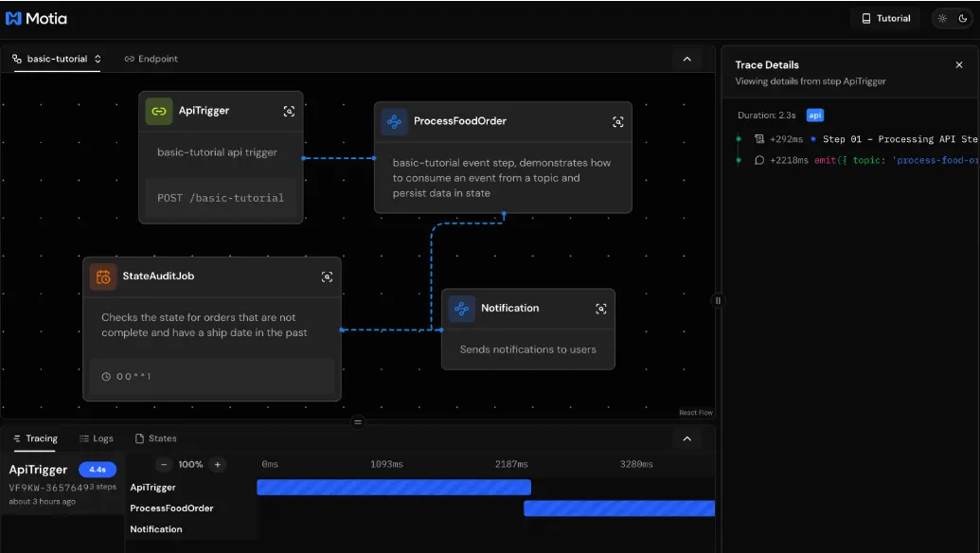Image resolution: width=980 pixels, height=553 pixels.
Task: Open the Tutorial from the top bar
Action: coord(885,18)
